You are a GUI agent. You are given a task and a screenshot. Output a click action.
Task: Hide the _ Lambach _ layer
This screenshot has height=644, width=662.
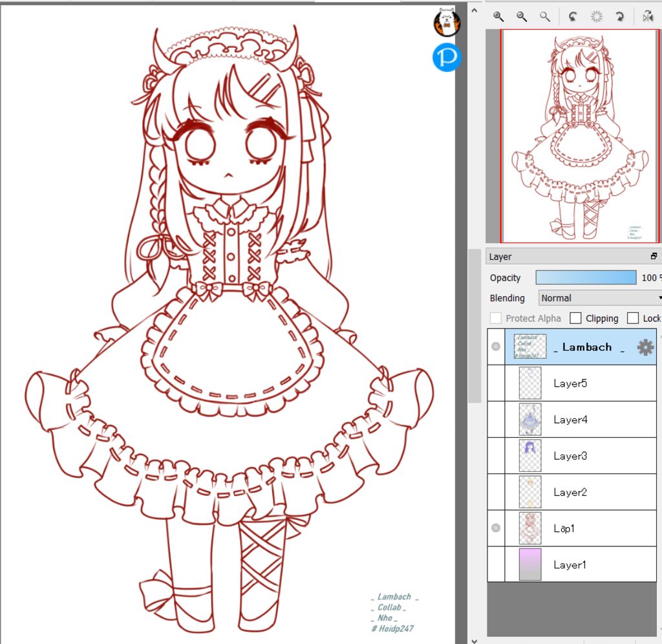click(x=496, y=347)
